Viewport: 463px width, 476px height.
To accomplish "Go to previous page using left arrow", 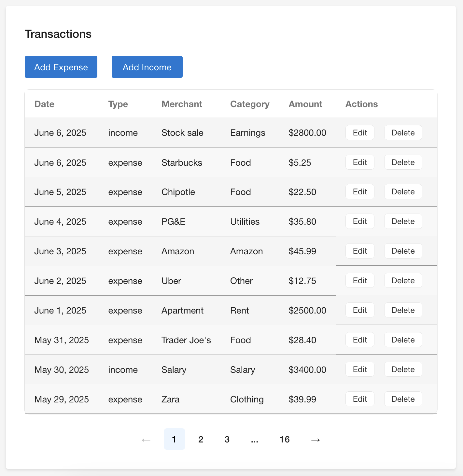I will (x=146, y=440).
